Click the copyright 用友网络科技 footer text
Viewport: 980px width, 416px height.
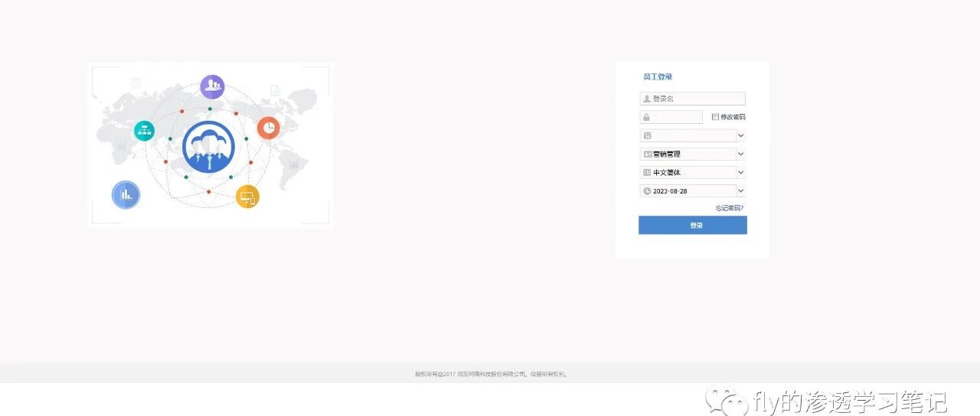point(490,375)
